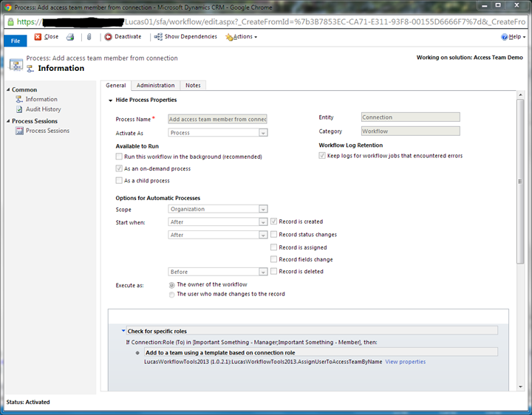
Task: Click the Entity field showing Connection
Action: click(x=411, y=117)
